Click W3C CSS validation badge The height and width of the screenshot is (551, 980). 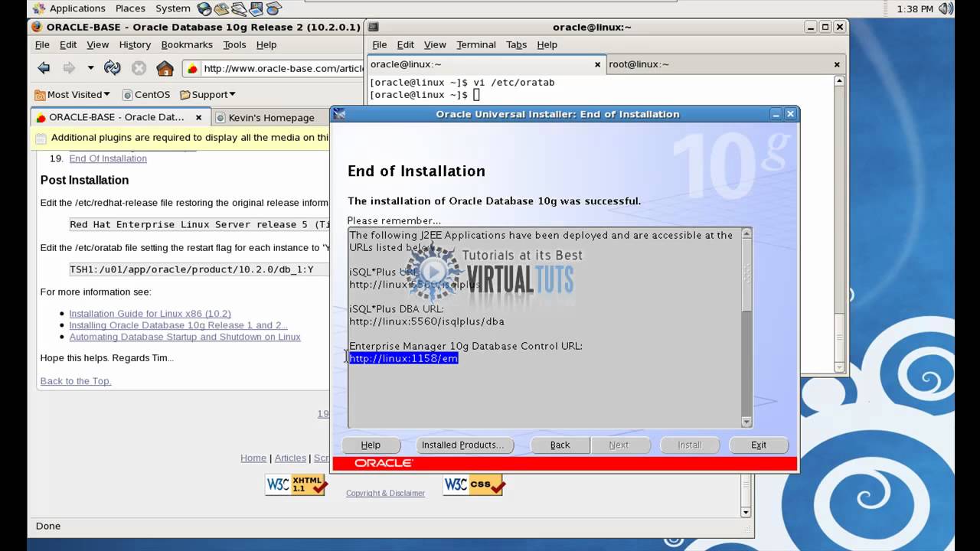click(x=474, y=485)
